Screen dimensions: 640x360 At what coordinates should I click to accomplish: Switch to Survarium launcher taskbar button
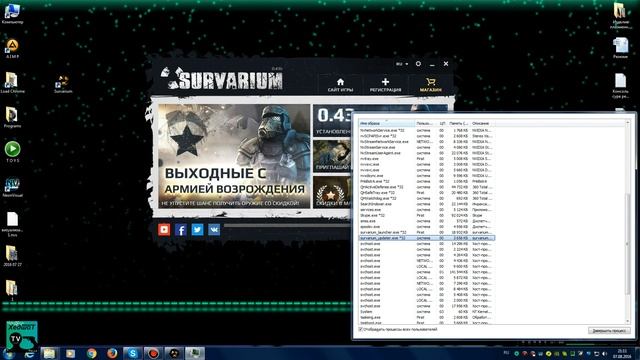pyautogui.click(x=174, y=353)
